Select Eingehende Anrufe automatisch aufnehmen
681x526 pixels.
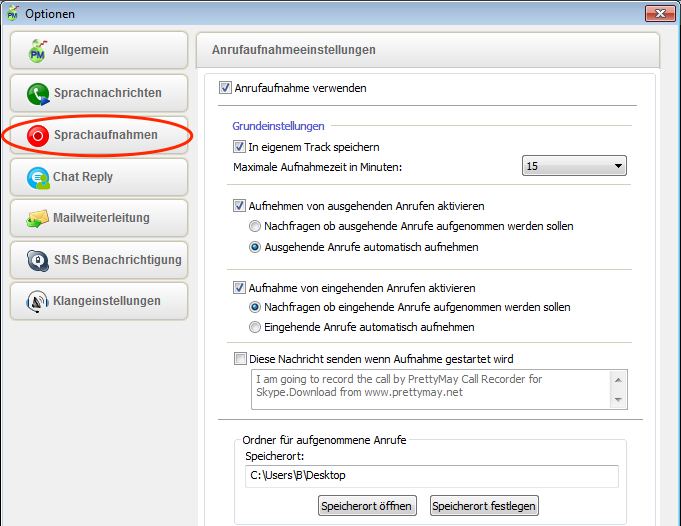click(x=255, y=327)
